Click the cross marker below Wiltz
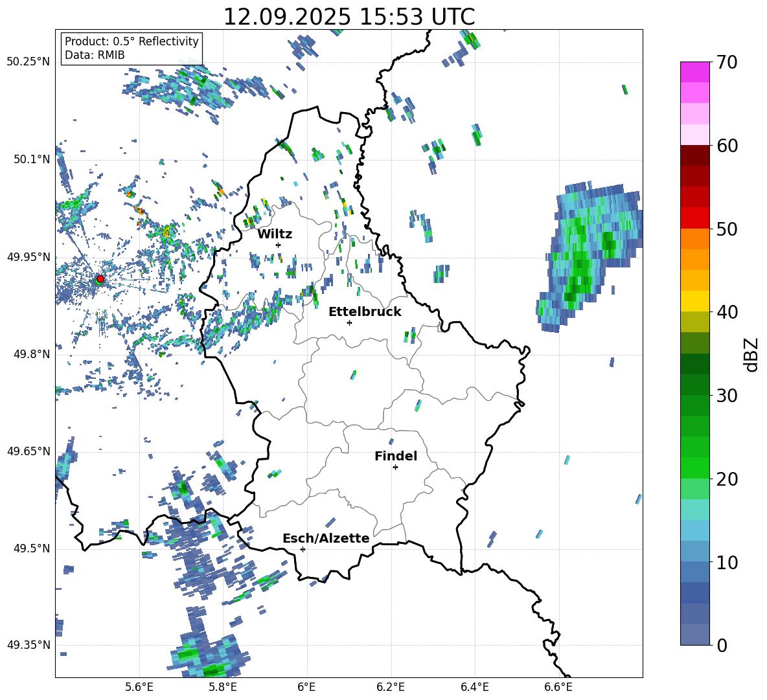The width and height of the screenshot is (767, 700). tap(279, 245)
